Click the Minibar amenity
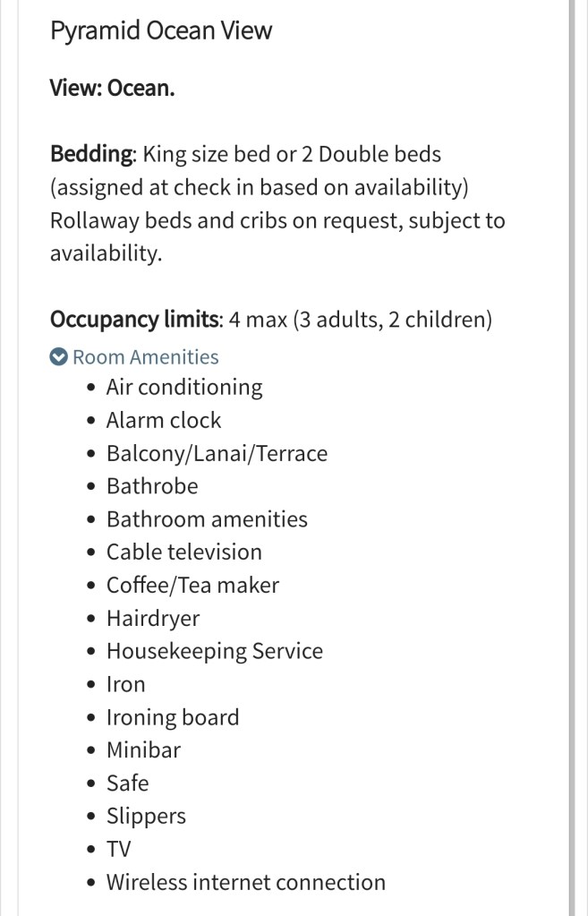Screen dimensions: 588x916 [x=143, y=750]
